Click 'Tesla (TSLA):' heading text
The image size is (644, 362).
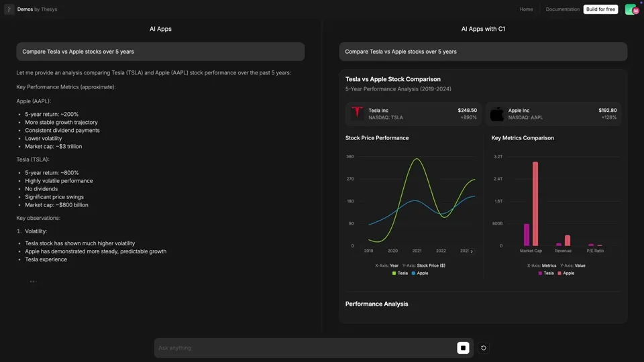click(33, 160)
